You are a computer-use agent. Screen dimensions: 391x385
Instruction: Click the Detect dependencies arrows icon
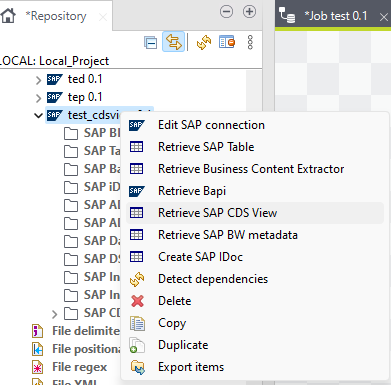pos(137,279)
